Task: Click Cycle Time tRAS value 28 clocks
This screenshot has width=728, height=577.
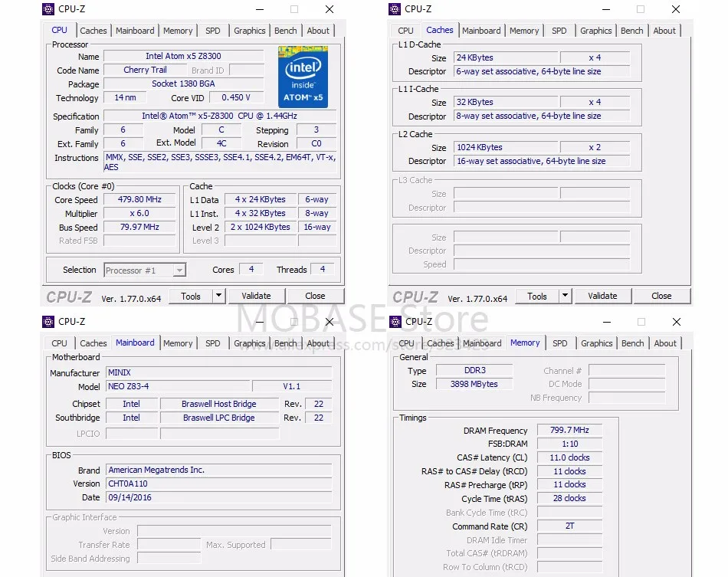Action: click(x=569, y=498)
